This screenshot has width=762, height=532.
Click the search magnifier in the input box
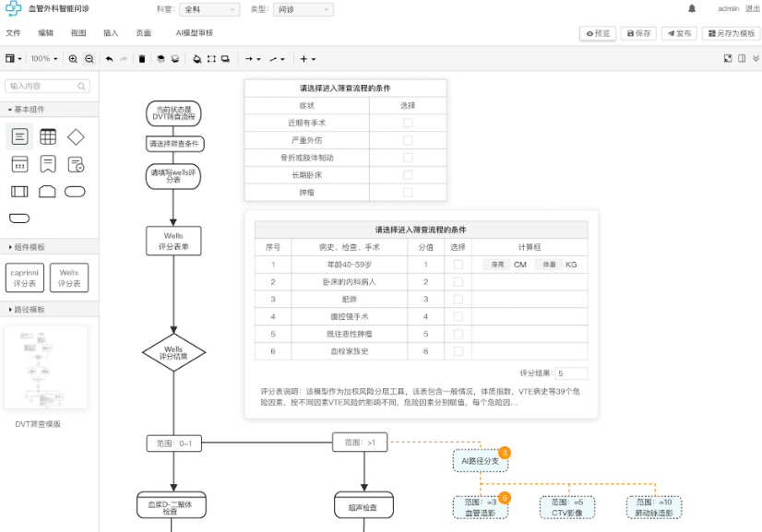81,87
